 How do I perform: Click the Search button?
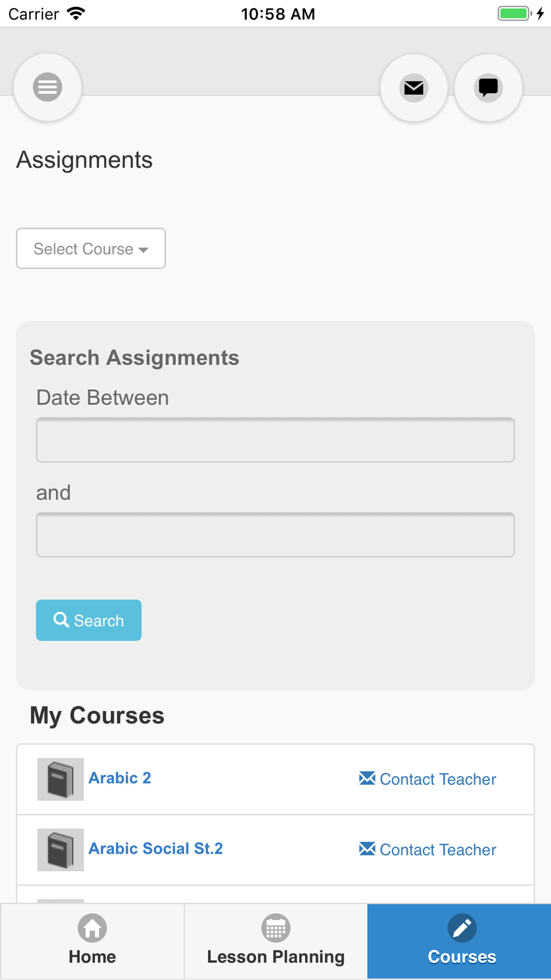(x=89, y=620)
